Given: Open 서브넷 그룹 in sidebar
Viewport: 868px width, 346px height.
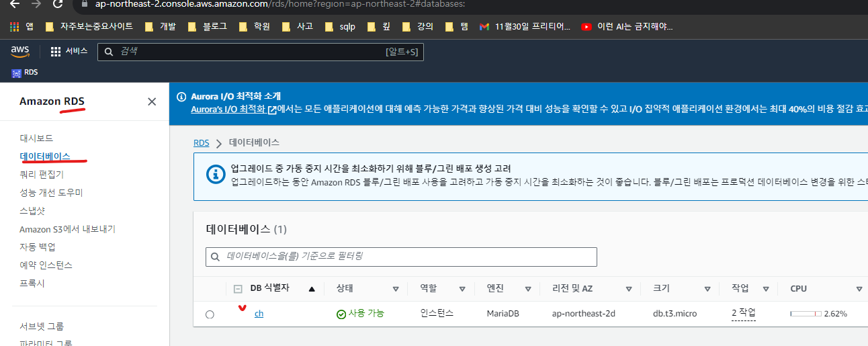Looking at the screenshot, I should [x=42, y=327].
